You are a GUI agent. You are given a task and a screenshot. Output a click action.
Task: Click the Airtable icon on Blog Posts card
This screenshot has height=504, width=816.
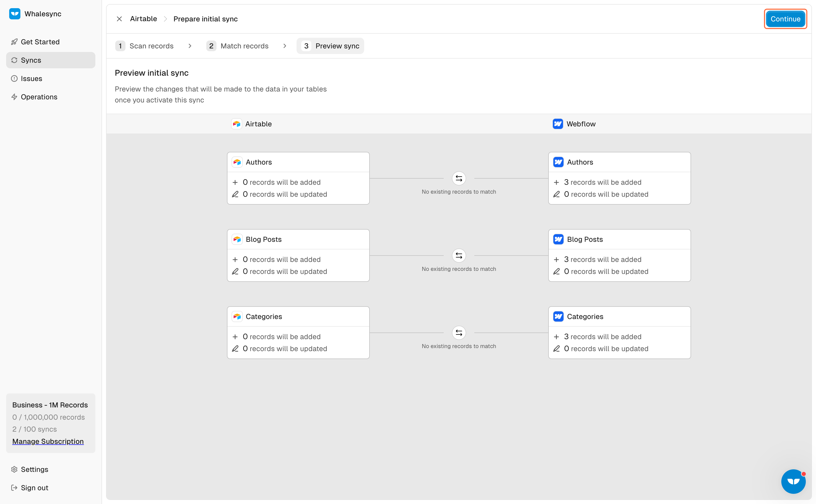tap(237, 239)
